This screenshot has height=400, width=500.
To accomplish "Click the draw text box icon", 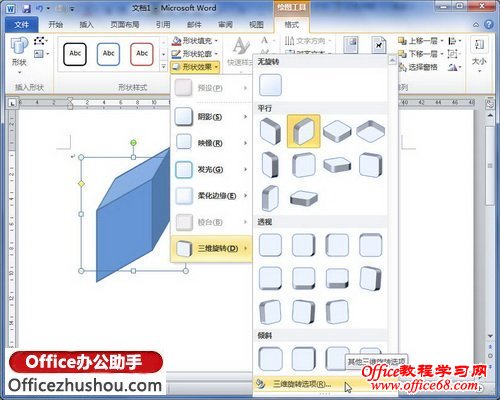I will (x=41, y=54).
